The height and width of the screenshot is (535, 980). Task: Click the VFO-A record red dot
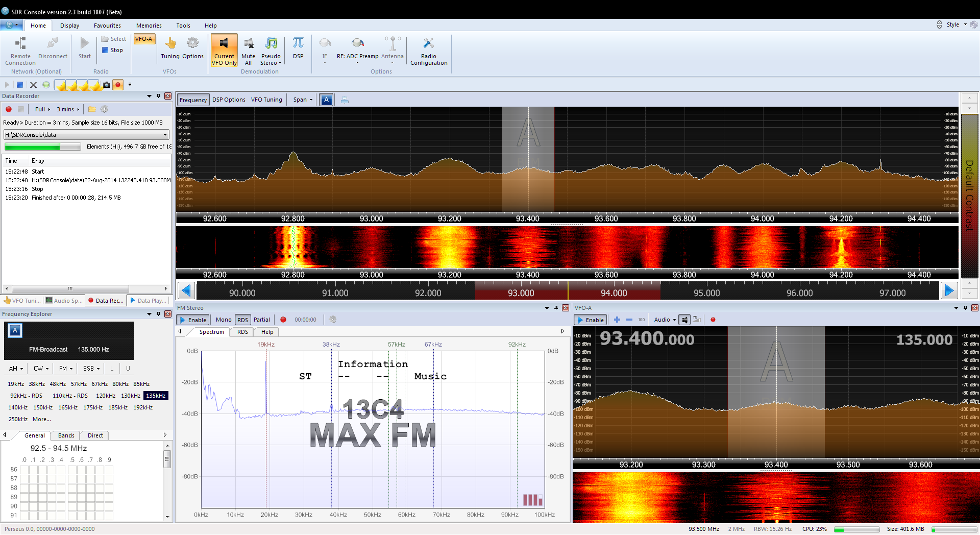coord(713,320)
